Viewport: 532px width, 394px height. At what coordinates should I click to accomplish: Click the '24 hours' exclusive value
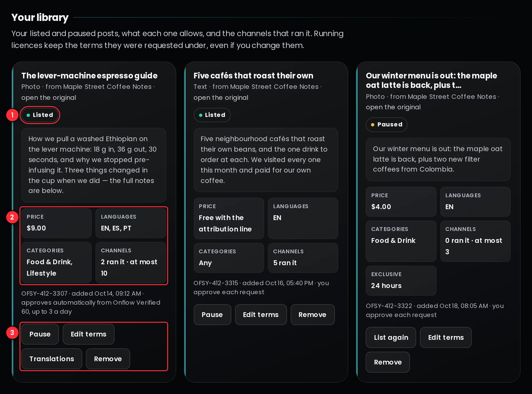tap(386, 285)
